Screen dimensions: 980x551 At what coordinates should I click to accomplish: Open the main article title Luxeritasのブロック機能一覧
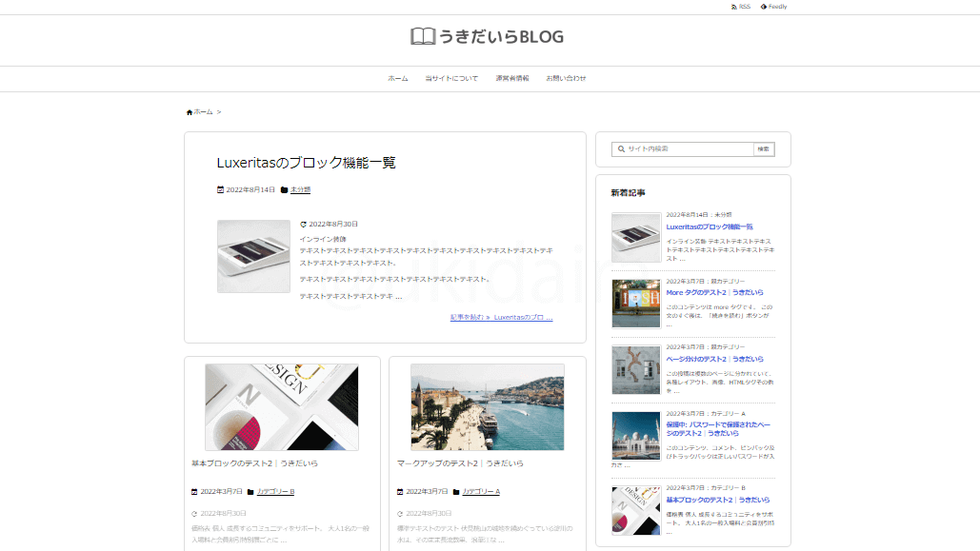click(307, 163)
